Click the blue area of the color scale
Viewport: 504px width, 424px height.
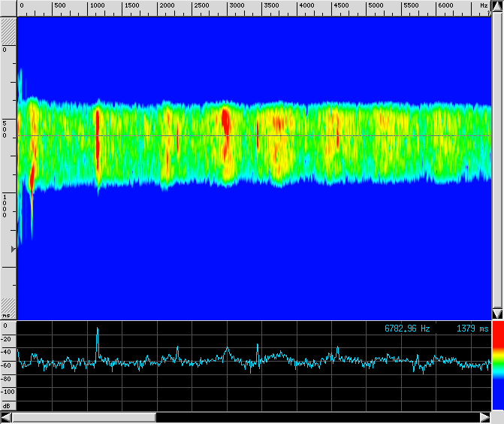point(496,395)
